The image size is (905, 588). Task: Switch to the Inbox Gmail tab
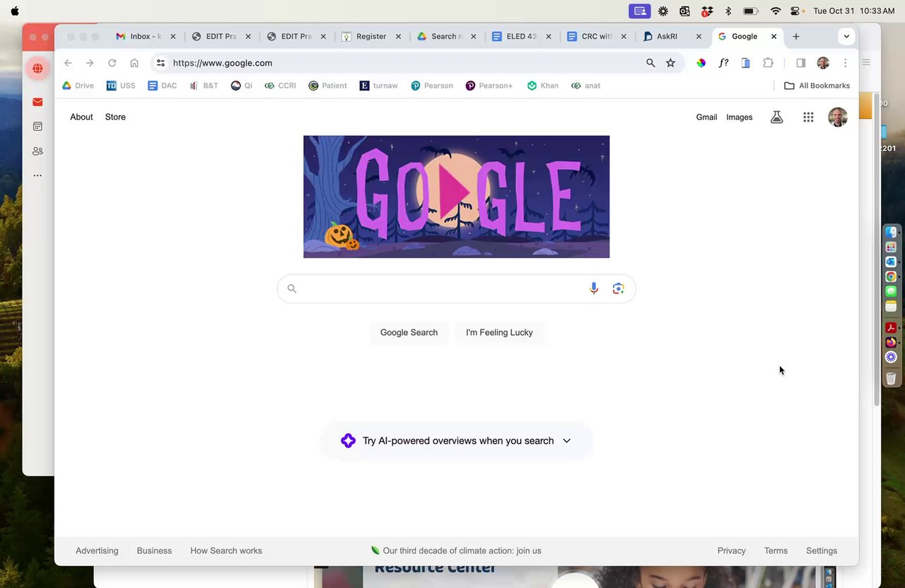pos(145,37)
